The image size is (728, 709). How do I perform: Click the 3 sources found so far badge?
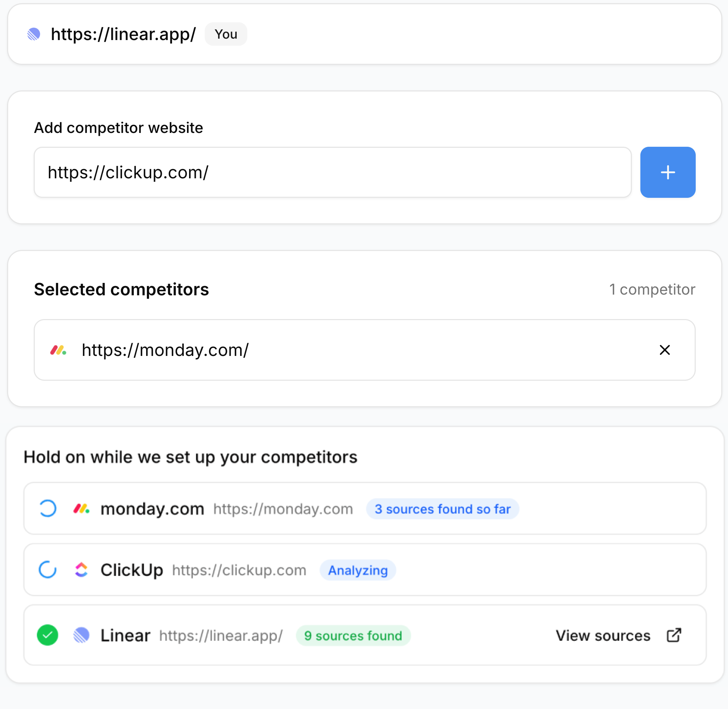point(443,509)
